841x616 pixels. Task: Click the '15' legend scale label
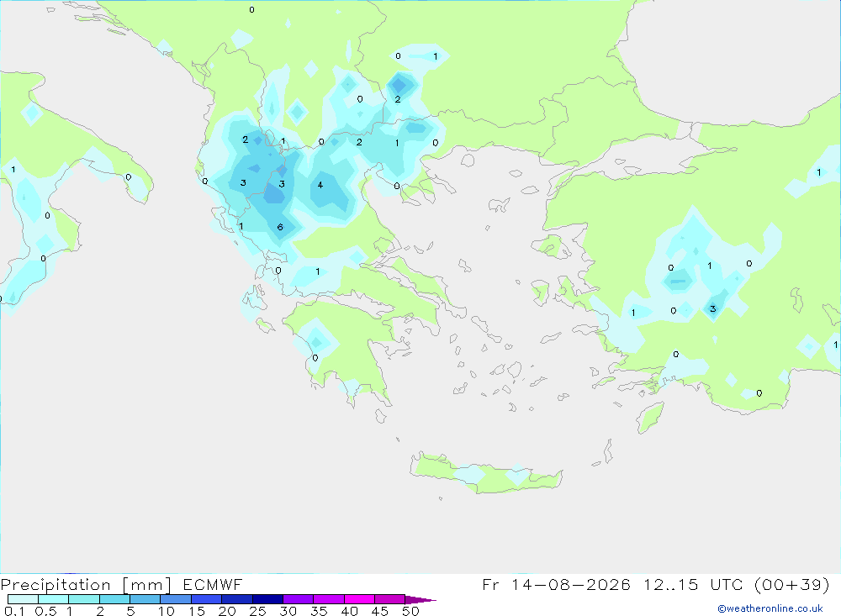[197, 611]
